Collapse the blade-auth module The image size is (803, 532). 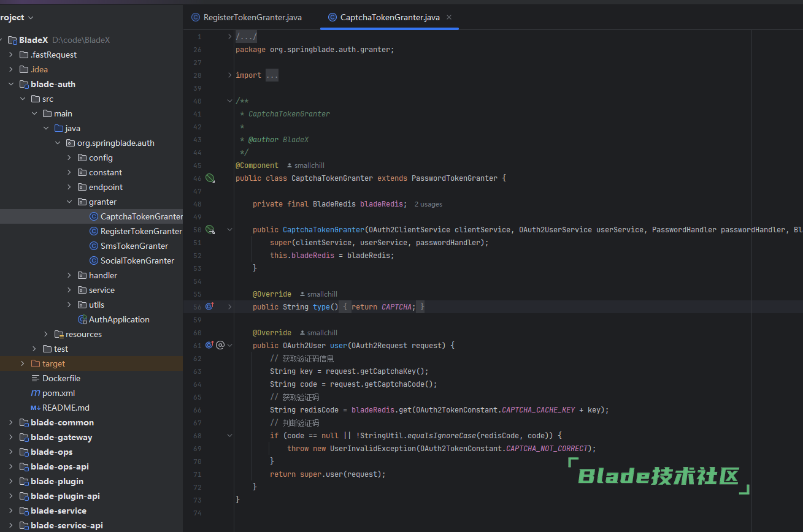10,84
